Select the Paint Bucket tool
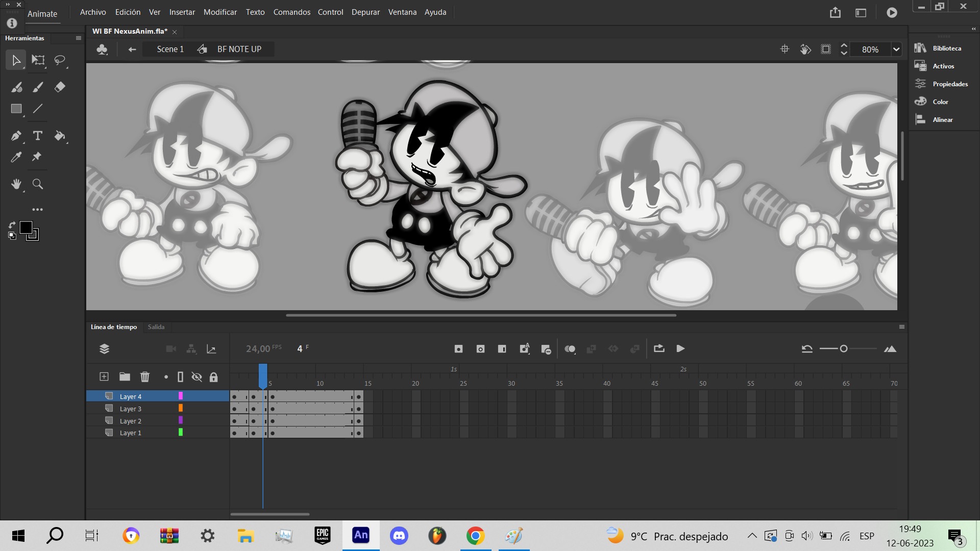This screenshot has width=980, height=551. (x=60, y=136)
